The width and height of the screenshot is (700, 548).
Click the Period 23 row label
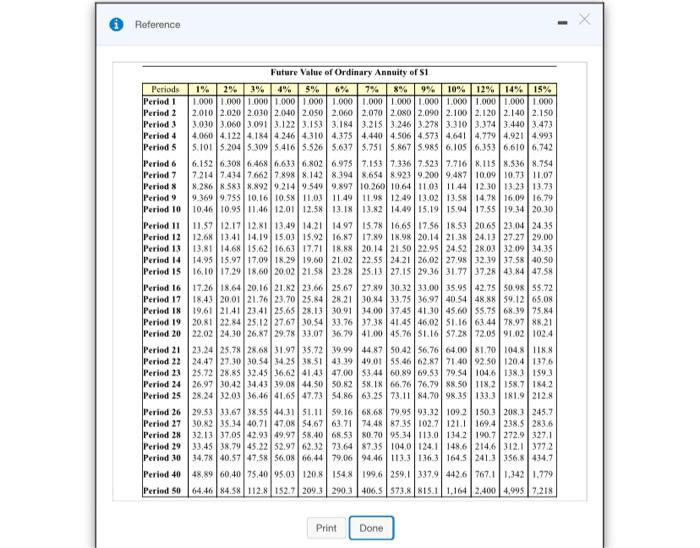(x=162, y=373)
